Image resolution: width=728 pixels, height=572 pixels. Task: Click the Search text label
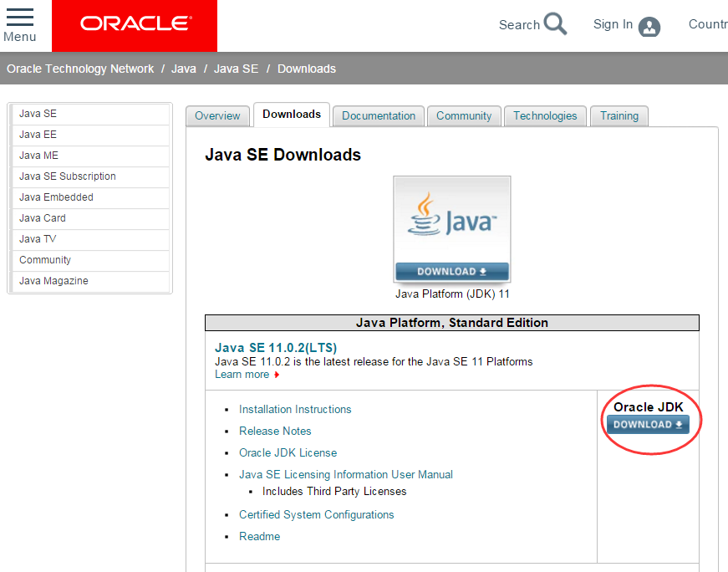[519, 24]
